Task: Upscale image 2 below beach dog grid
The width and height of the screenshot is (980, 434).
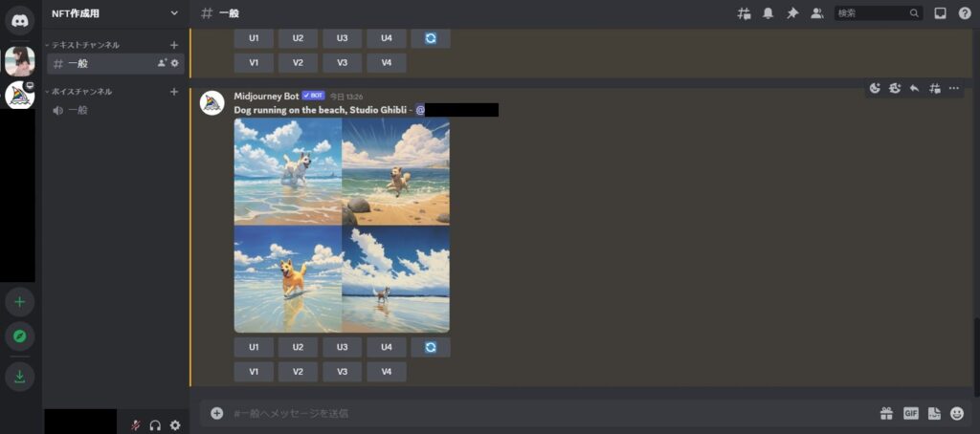Action: [x=299, y=347]
